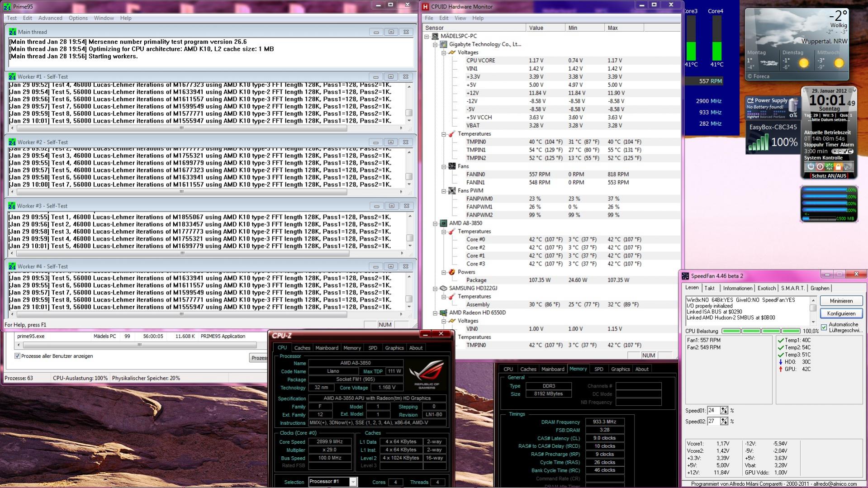
Task: Click the Konfigurieren button in SpeedFan
Action: (841, 313)
